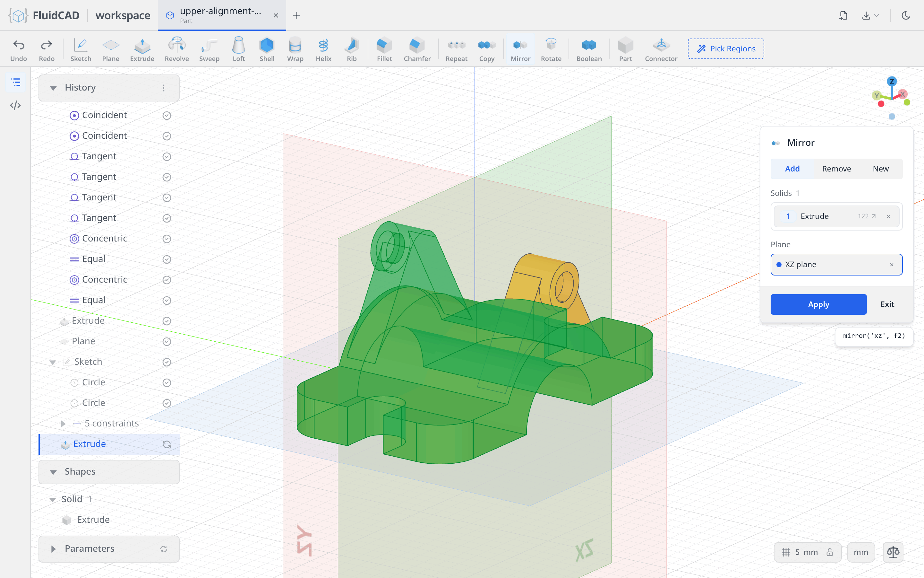Toggle the grid size lock icon
Screen dimensions: 924x578
[830, 552]
